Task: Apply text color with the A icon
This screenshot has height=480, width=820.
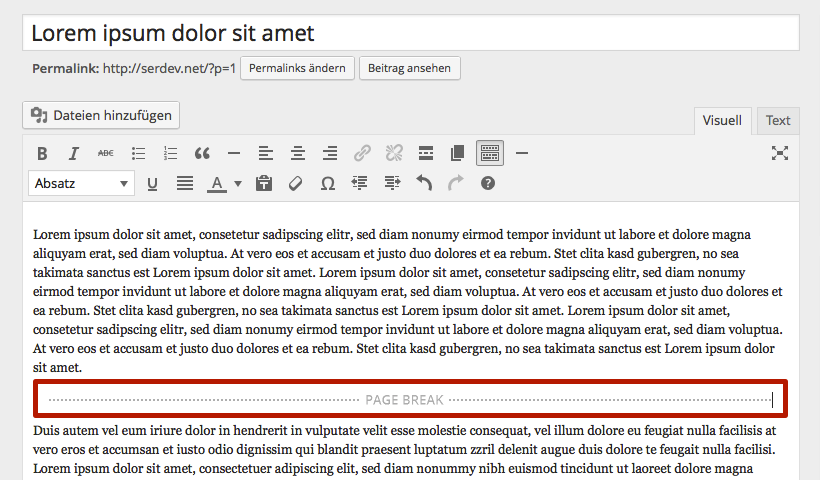Action: click(217, 184)
